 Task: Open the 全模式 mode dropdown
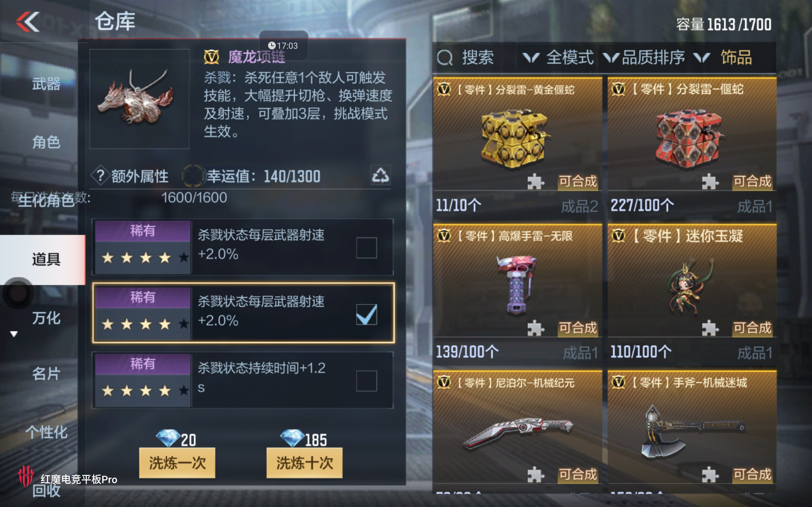coord(558,57)
